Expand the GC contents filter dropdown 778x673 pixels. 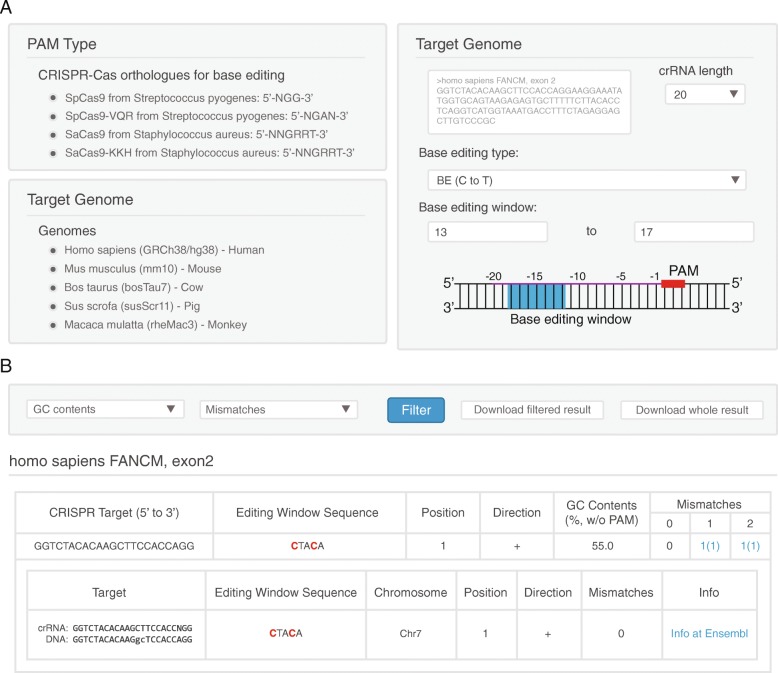tap(105, 409)
